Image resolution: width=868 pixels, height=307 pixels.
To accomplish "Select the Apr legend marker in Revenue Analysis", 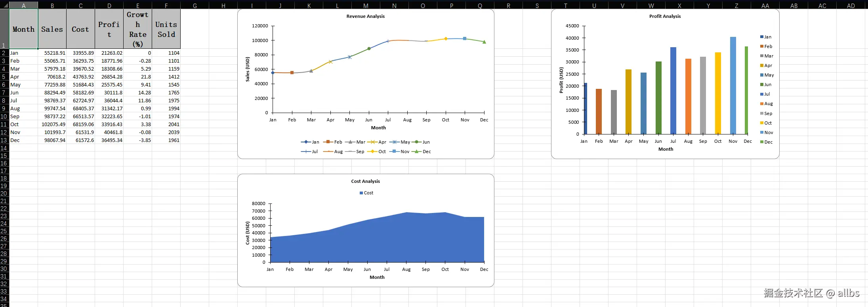I will point(372,142).
